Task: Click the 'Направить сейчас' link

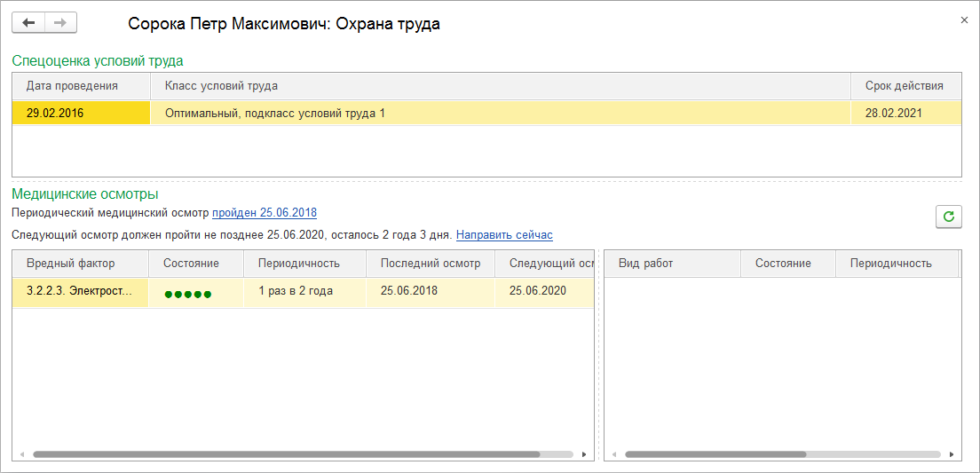Action: [x=504, y=235]
